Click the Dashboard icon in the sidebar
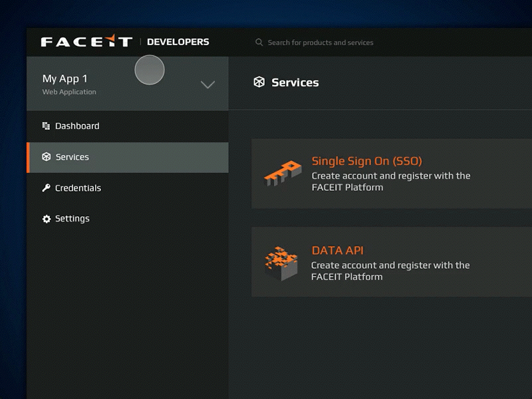Screen dimensions: 532x399 46,126
